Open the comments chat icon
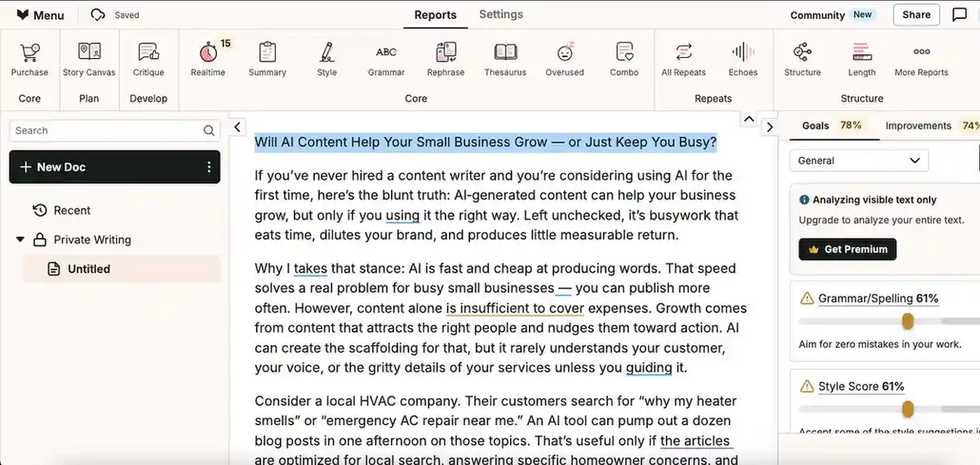The height and width of the screenshot is (465, 980). (960, 15)
